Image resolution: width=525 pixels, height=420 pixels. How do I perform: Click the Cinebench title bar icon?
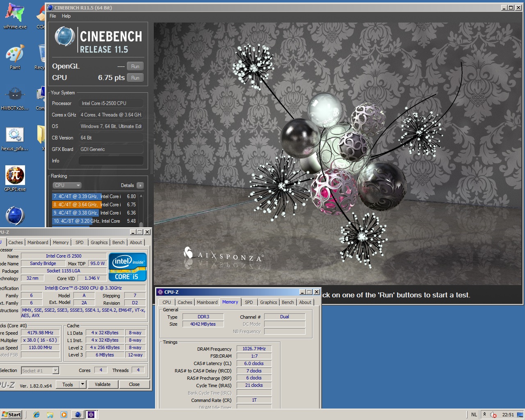(x=50, y=7)
